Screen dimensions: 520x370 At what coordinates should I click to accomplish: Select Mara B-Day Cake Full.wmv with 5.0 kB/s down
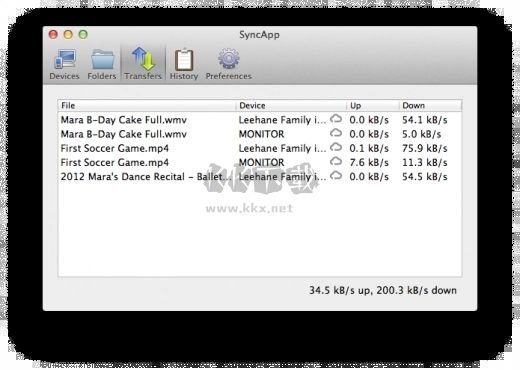[x=124, y=134]
